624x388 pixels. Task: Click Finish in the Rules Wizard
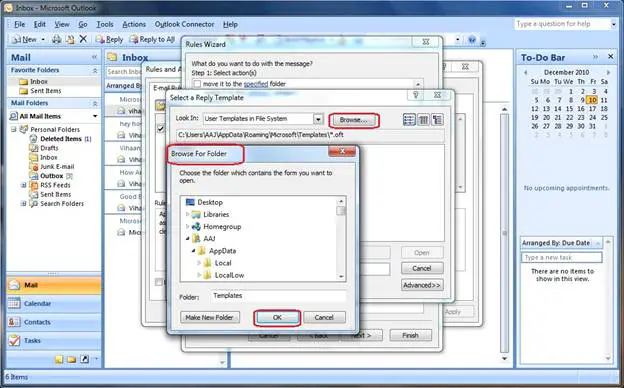pos(410,335)
